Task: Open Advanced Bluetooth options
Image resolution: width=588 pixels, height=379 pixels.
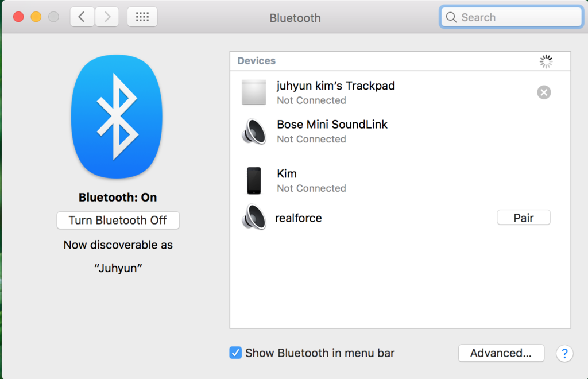Action: 501,353
